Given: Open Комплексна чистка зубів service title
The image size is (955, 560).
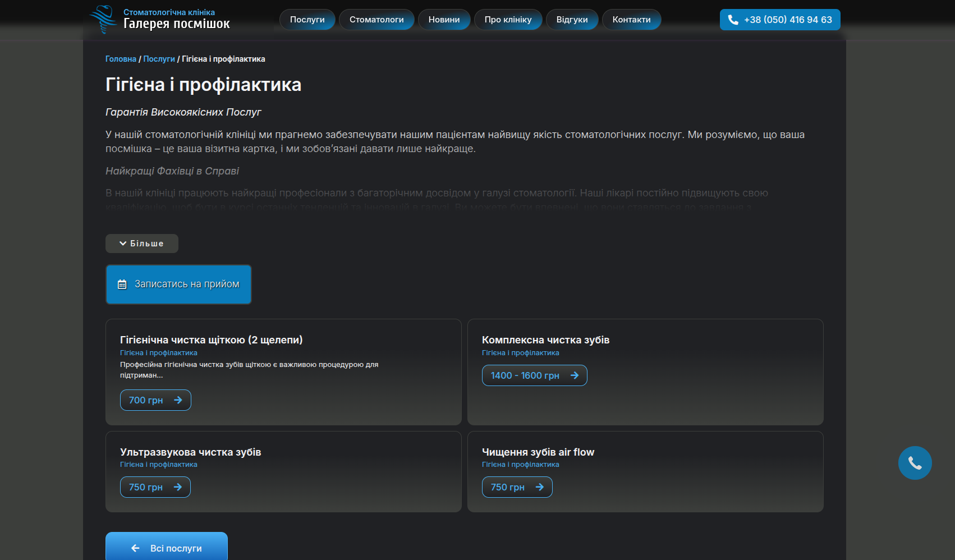Looking at the screenshot, I should tap(545, 340).
